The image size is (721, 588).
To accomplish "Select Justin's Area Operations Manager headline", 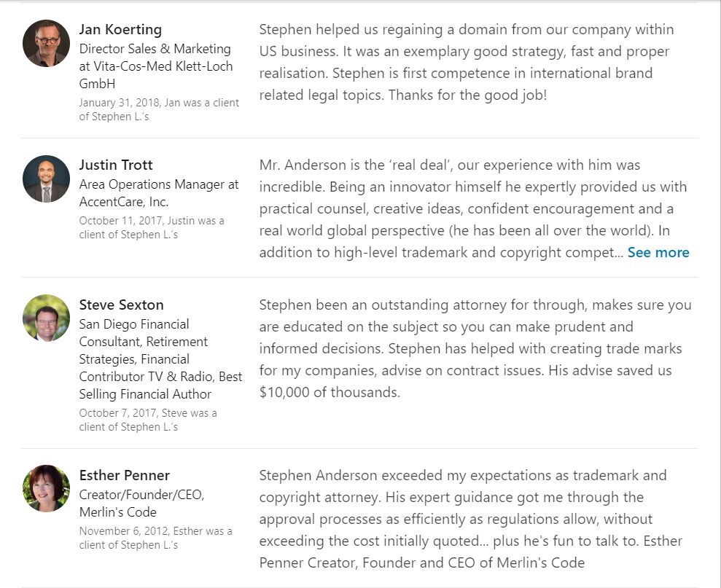I will pos(159,193).
